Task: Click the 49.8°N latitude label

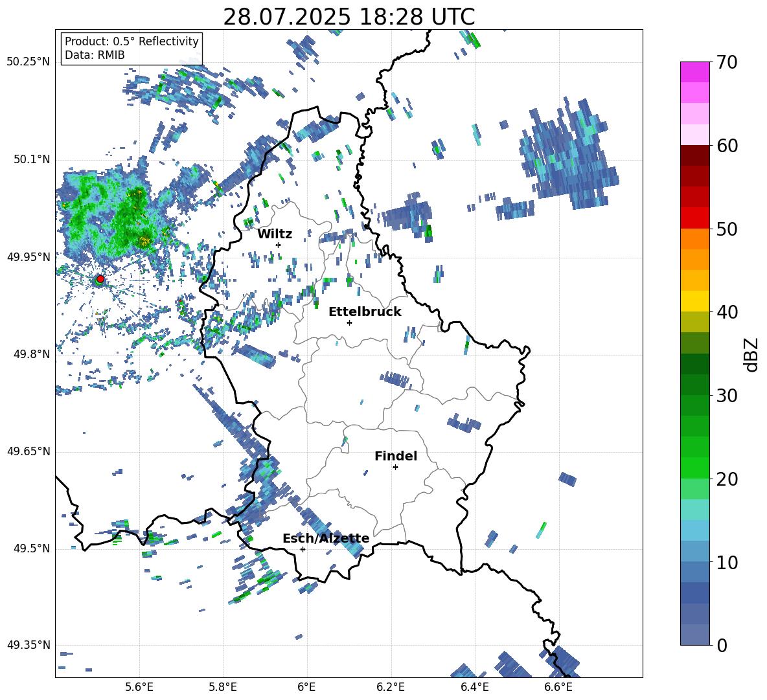Action: (x=32, y=354)
